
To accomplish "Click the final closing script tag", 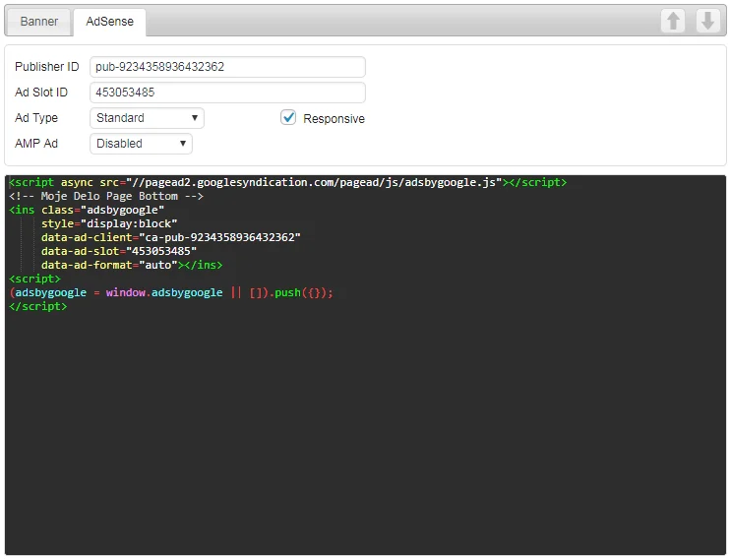I will coord(37,306).
